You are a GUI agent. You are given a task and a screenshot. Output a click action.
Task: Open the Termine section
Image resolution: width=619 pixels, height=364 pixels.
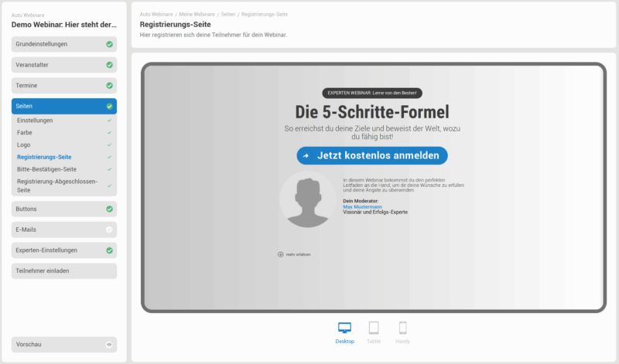click(x=64, y=86)
